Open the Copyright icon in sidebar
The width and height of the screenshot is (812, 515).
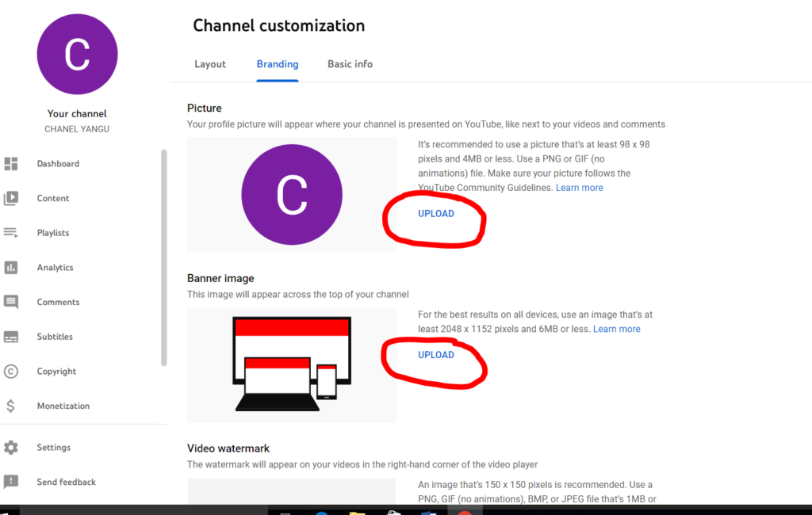11,371
